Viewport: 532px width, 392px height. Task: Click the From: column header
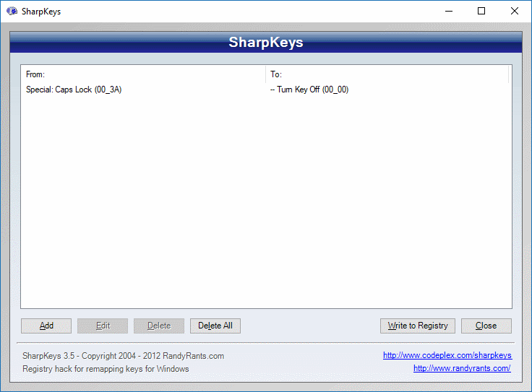(x=143, y=74)
